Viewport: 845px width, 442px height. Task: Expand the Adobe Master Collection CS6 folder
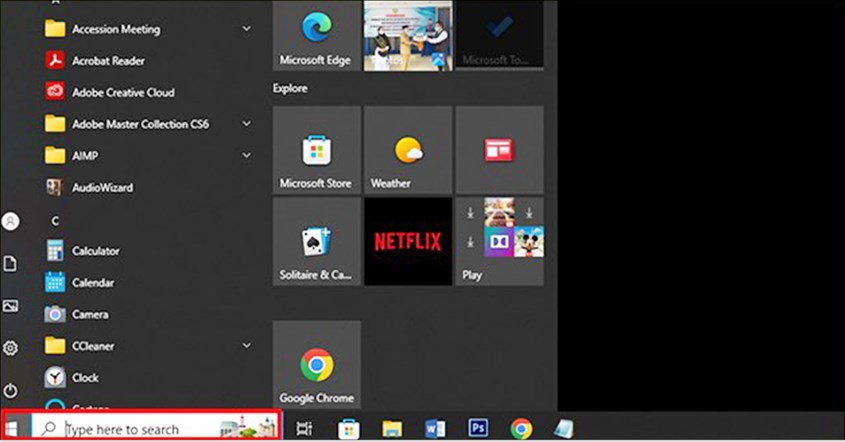tap(246, 124)
